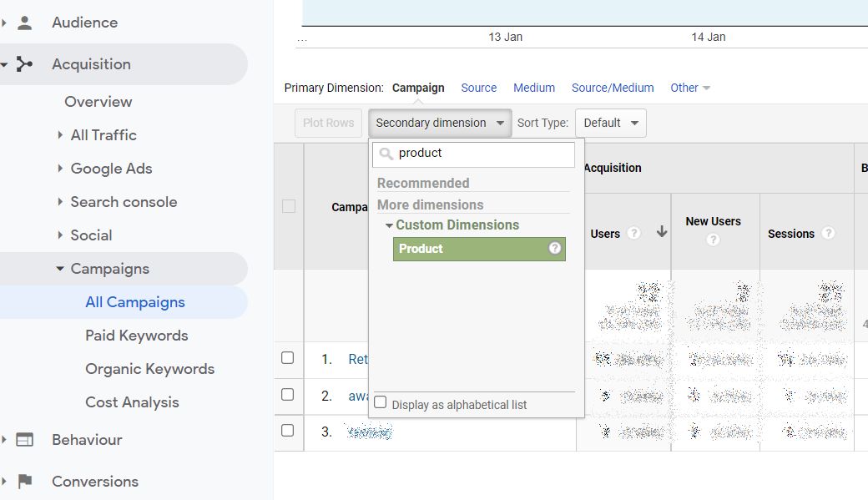Click help icon beside Product dimension
The image size is (868, 500).
pos(554,249)
